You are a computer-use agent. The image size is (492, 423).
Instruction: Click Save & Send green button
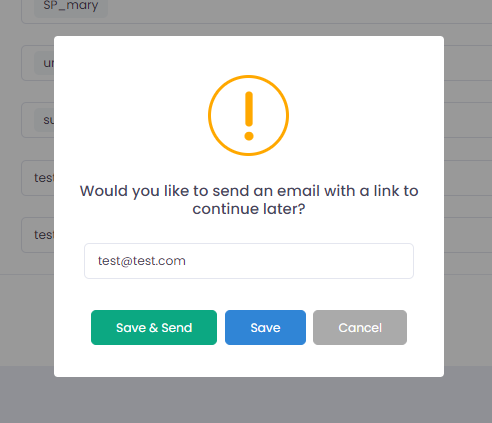154,327
